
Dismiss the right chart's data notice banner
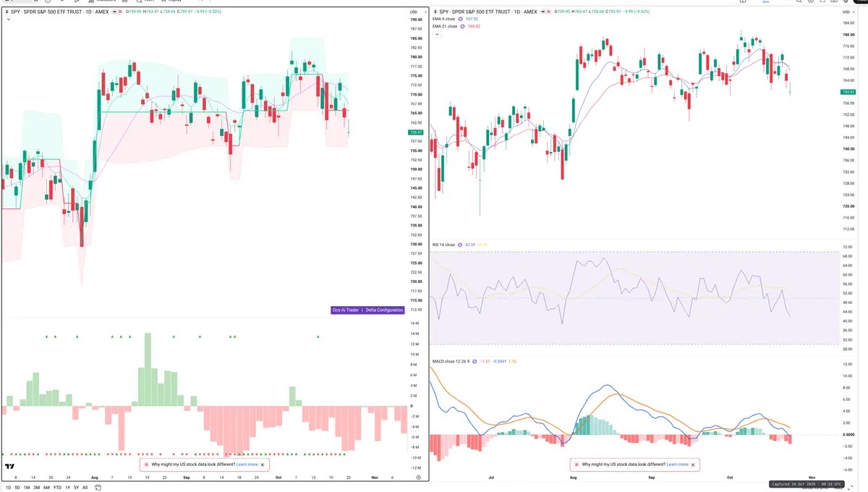point(693,465)
